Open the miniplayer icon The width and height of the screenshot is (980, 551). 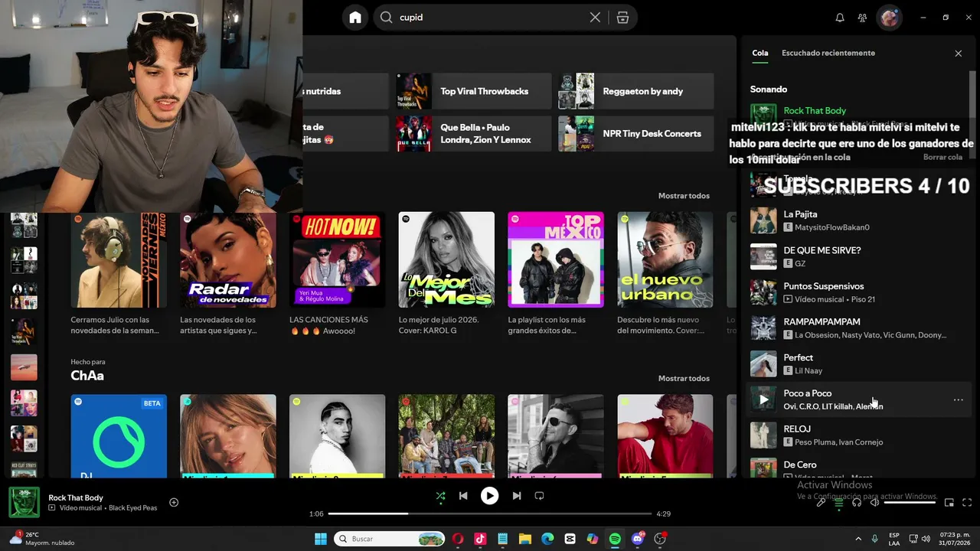[x=949, y=503]
